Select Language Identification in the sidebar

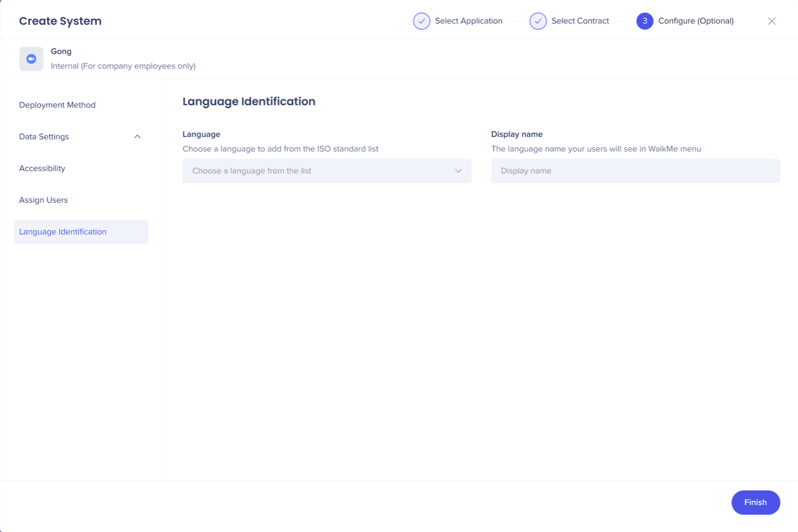point(63,232)
